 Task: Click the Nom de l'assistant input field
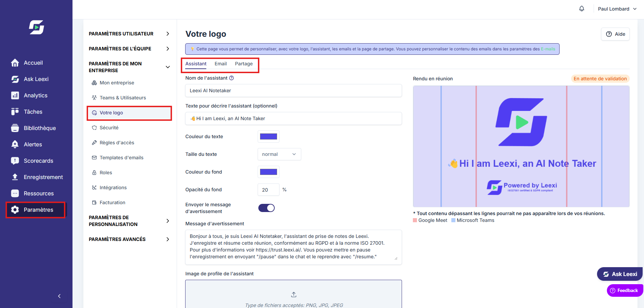pyautogui.click(x=293, y=91)
